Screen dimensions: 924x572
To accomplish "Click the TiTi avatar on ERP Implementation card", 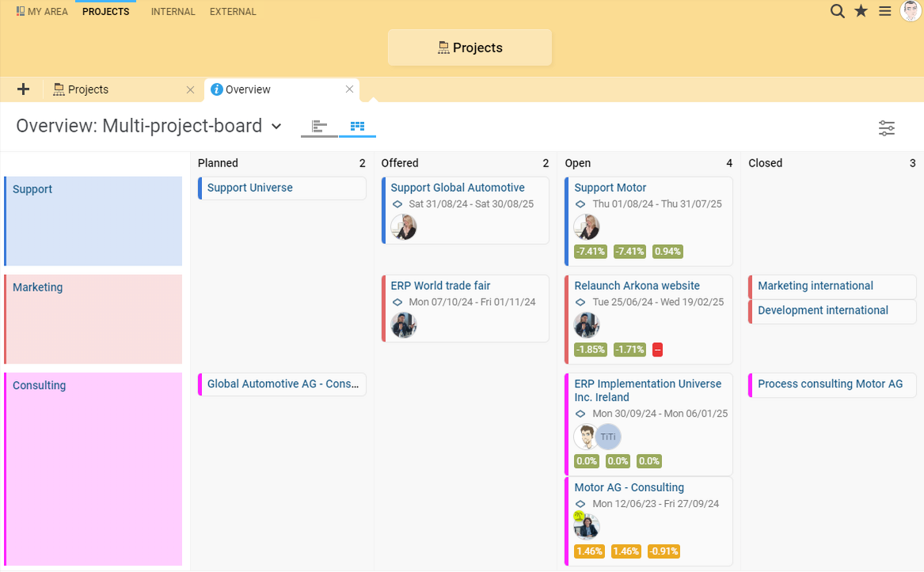I will click(x=608, y=437).
